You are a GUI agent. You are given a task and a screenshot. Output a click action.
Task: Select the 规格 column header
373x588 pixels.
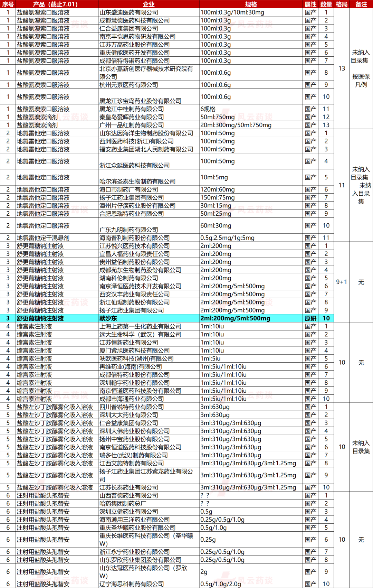[251, 4]
